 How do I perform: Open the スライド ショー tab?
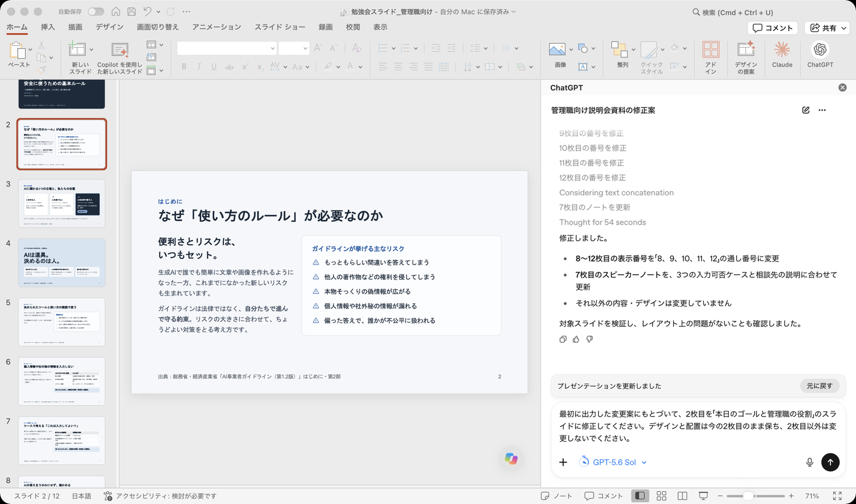tap(280, 27)
